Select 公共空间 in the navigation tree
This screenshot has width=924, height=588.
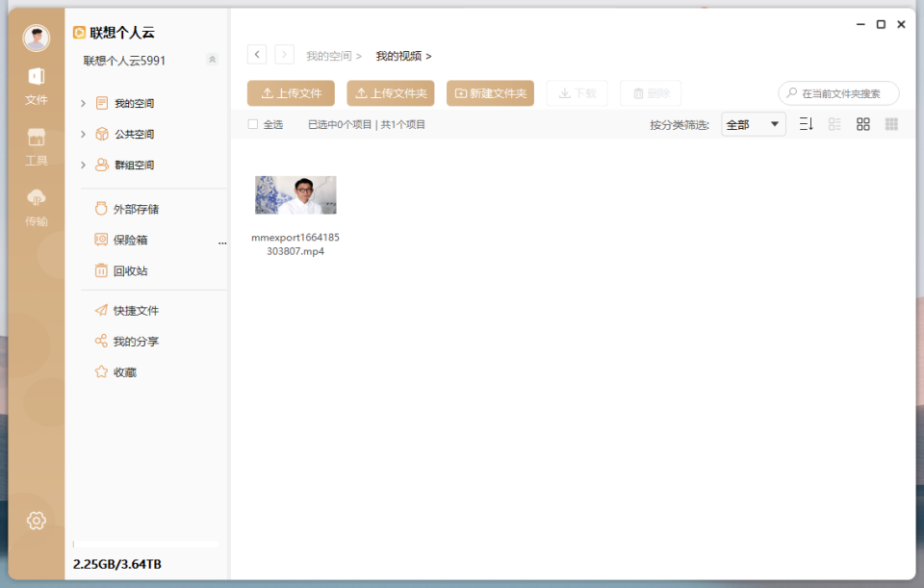coord(134,135)
